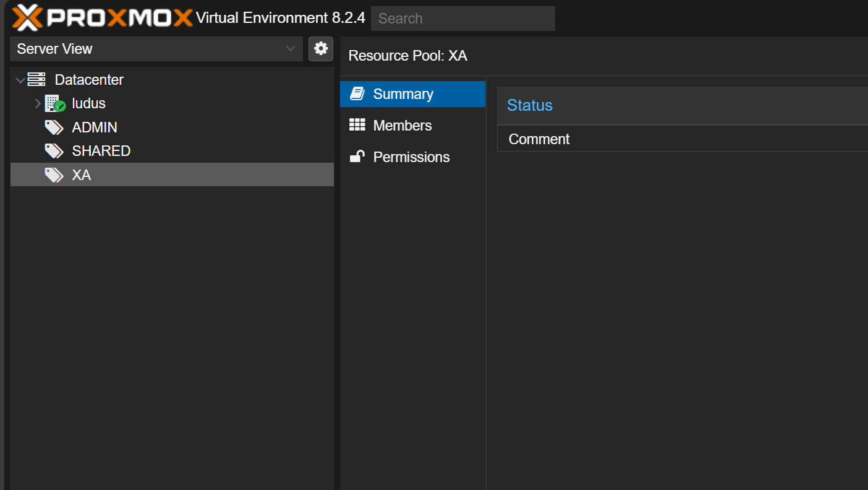Switch to the Members tab
The width and height of the screenshot is (868, 490).
[402, 126]
